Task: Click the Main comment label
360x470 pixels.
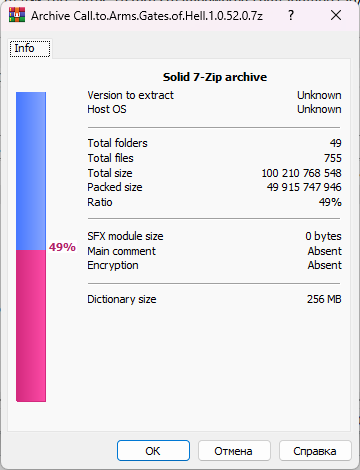Action: 121,251
